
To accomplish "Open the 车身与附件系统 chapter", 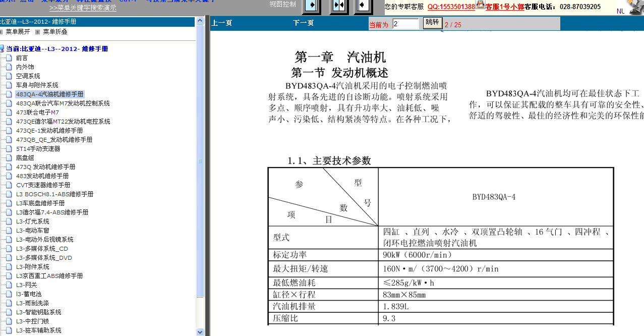I will 37,85.
